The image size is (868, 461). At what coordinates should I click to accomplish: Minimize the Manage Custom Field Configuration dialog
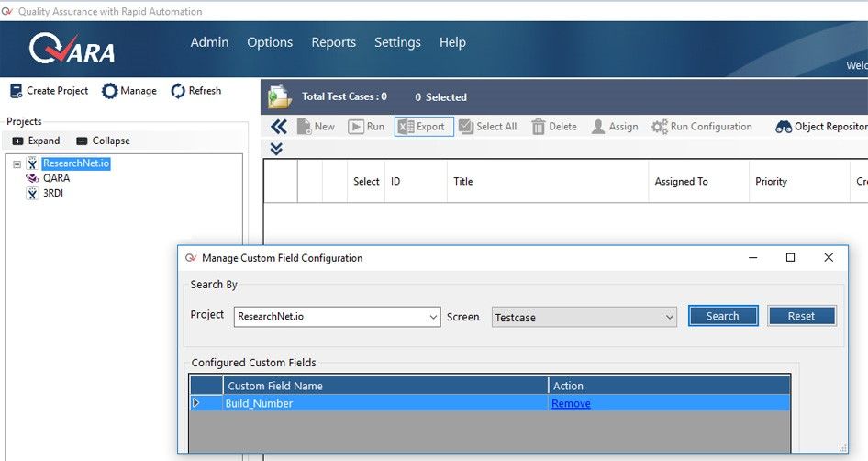[x=753, y=257]
